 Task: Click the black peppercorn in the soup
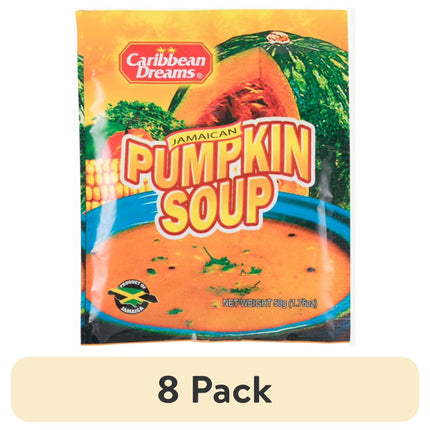point(291,234)
